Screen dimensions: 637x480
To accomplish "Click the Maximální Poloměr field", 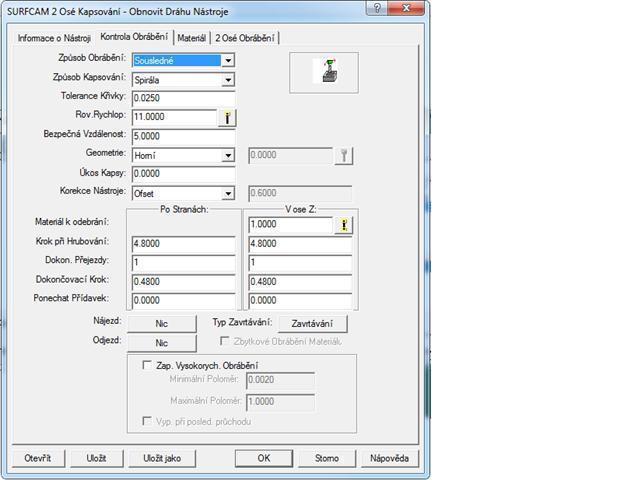I will [280, 402].
